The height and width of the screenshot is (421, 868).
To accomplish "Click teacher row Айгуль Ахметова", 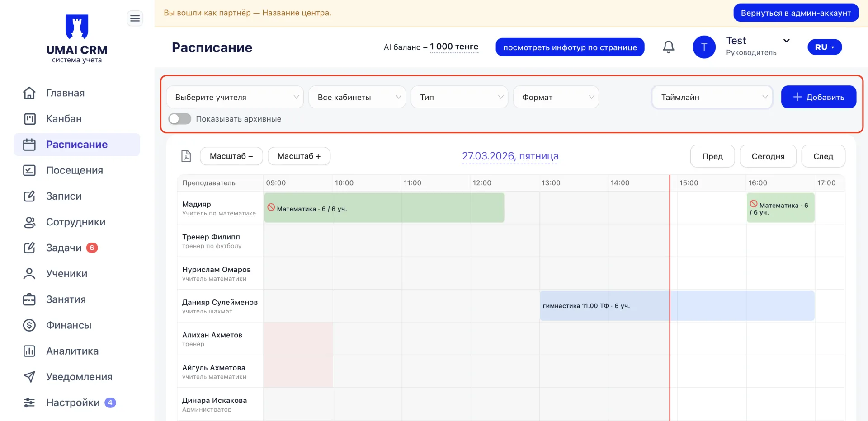I will point(220,371).
